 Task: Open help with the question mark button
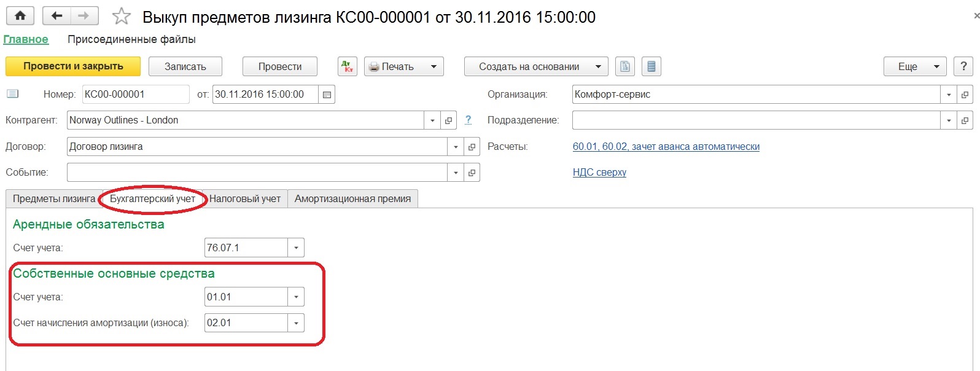click(x=963, y=66)
